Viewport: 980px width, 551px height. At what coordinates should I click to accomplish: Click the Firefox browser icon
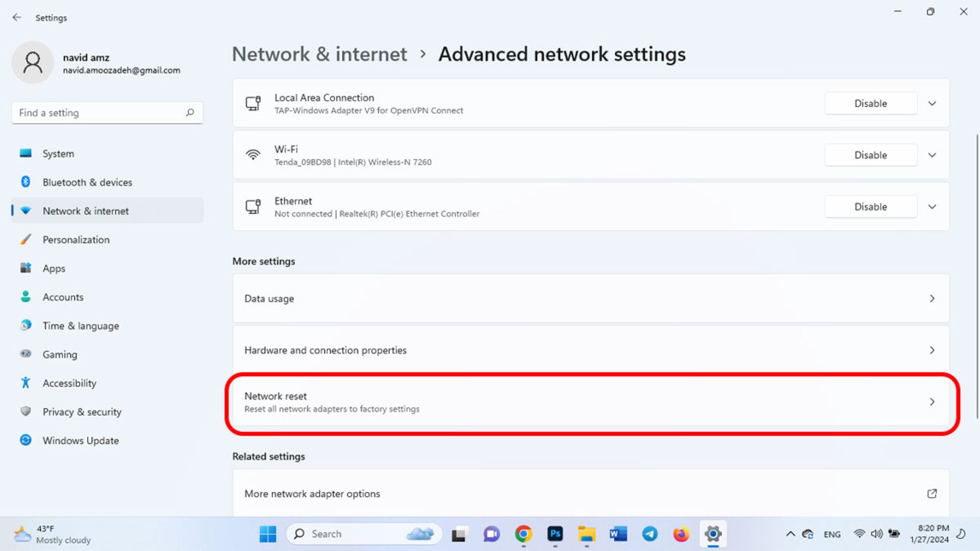coord(681,534)
